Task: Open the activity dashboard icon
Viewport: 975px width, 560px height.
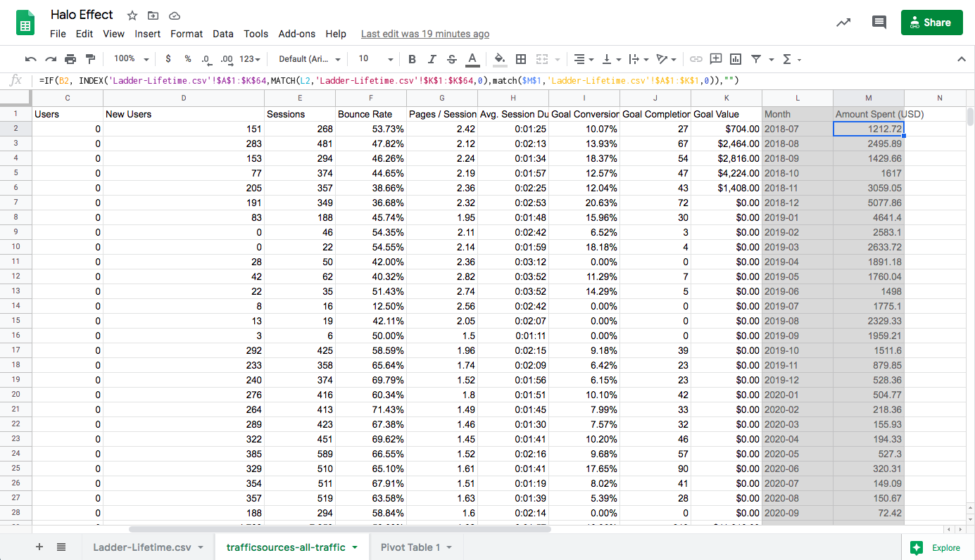Action: (x=843, y=23)
